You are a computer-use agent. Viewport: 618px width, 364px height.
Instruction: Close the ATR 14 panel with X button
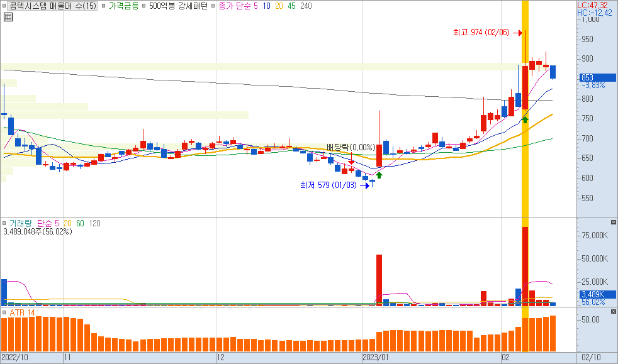point(613,311)
